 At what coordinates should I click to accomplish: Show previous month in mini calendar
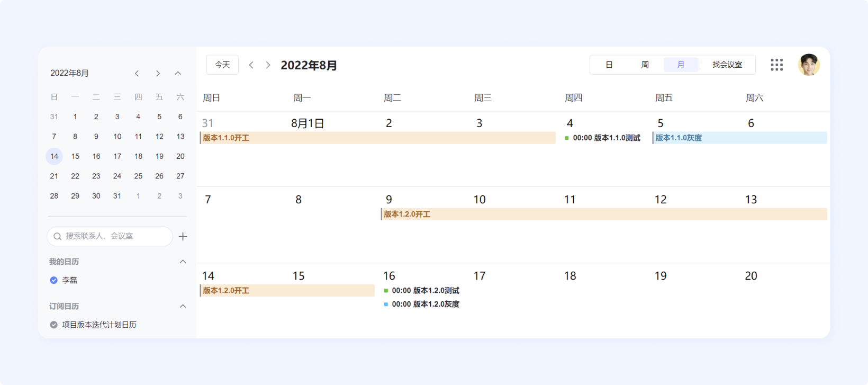tap(137, 73)
